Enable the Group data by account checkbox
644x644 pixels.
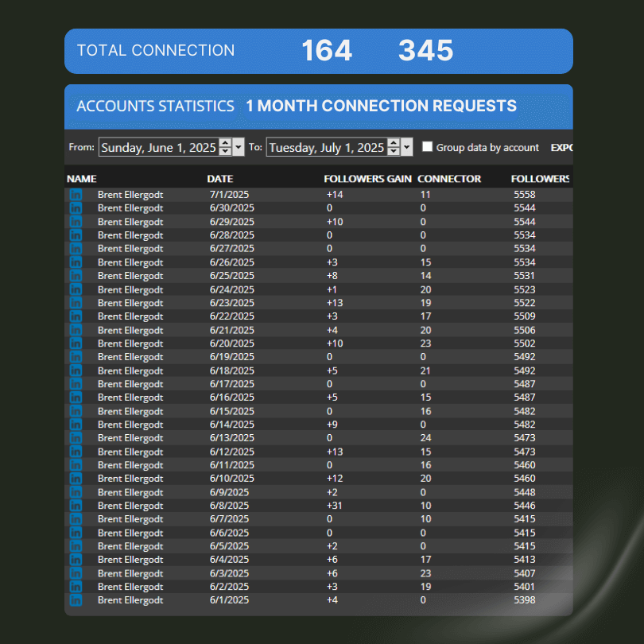[428, 147]
